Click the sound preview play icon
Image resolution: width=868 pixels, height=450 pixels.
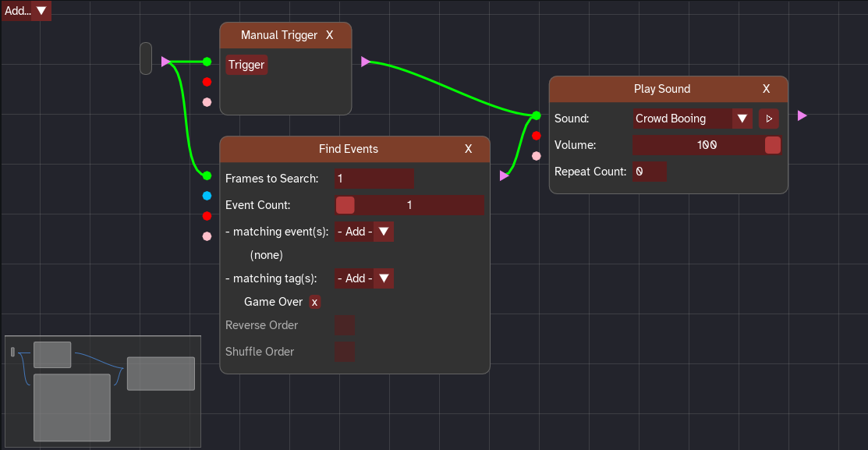tap(768, 118)
